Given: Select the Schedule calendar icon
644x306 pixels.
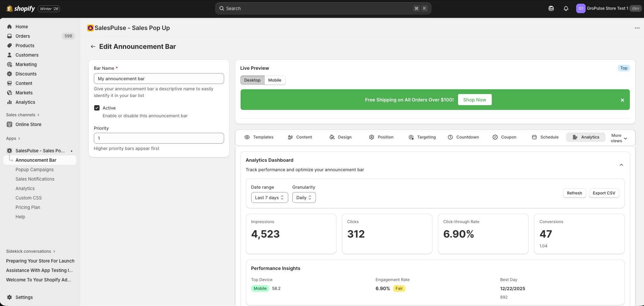Looking at the screenshot, I should [x=534, y=137].
